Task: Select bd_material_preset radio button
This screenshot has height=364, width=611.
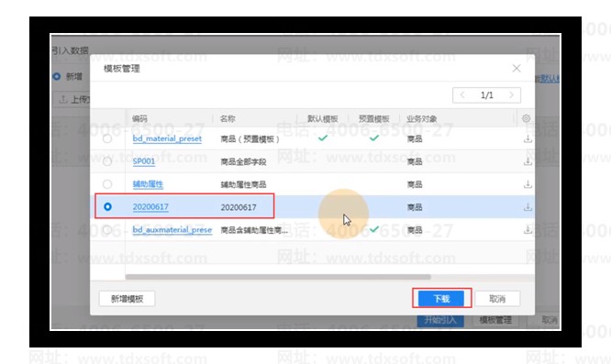Action: [107, 138]
